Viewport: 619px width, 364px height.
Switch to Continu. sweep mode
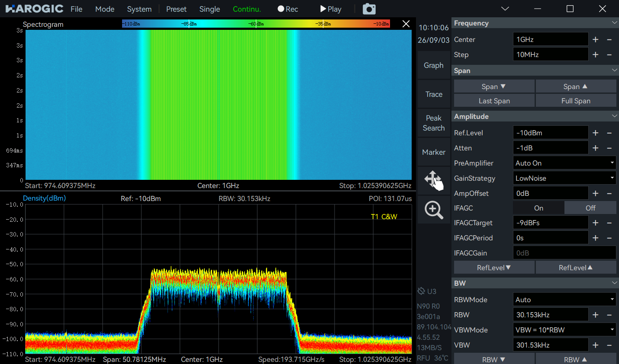247,9
